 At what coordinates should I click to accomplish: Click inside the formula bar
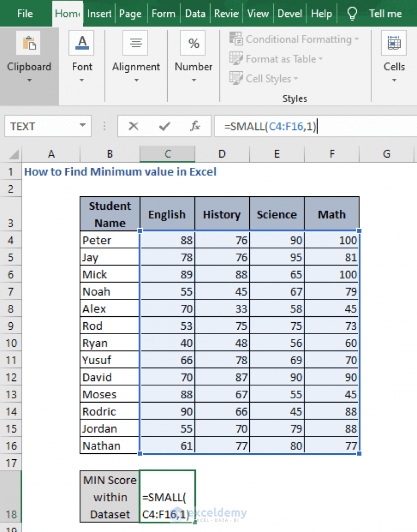click(315, 126)
